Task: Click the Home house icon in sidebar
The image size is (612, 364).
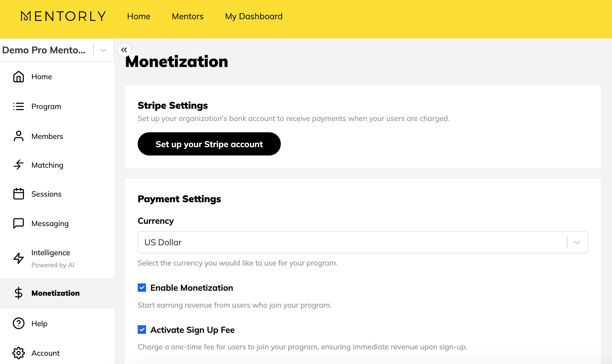Action: 19,77
